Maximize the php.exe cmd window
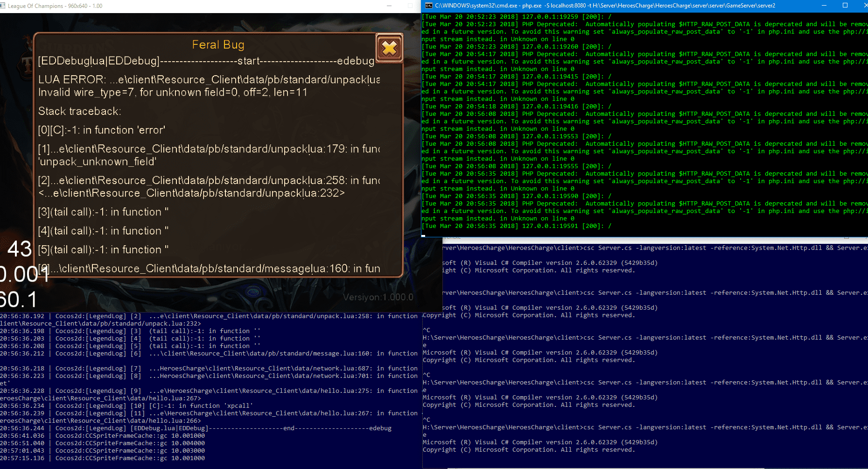 click(845, 6)
